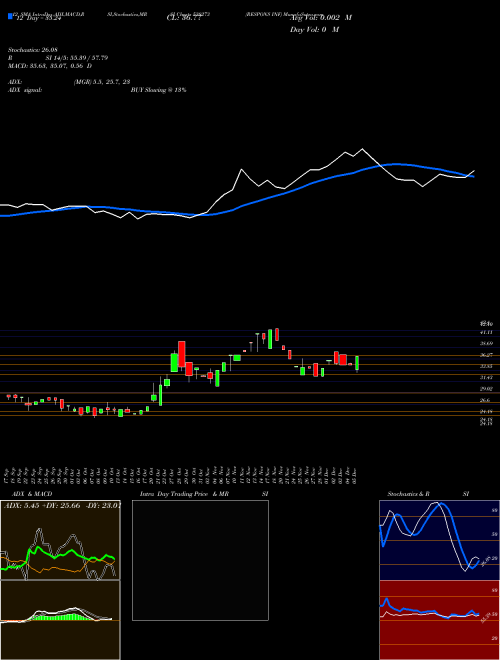500x660 pixels.
Task: Click the last green candlestick on the chart
Action: click(x=357, y=363)
